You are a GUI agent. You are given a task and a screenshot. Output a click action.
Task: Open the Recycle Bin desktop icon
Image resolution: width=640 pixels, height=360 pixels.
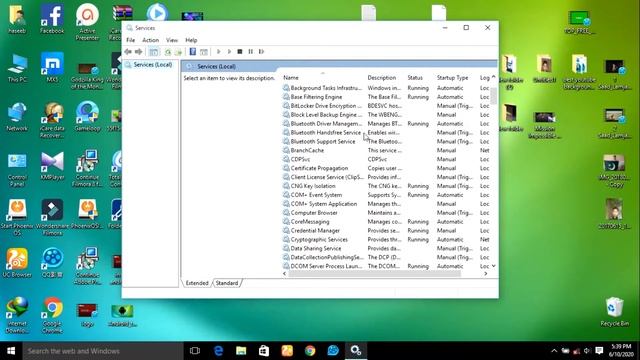[x=614, y=312]
